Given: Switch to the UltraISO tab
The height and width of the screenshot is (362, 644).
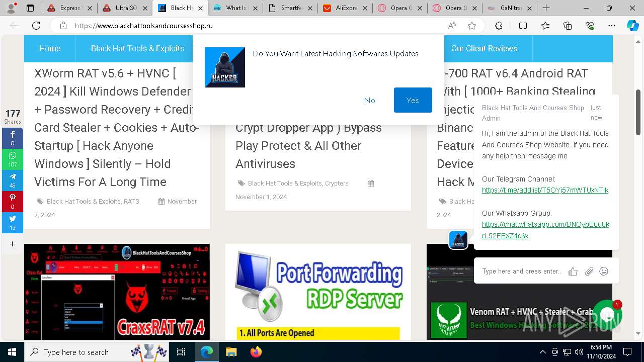Looking at the screenshot, I should [x=125, y=8].
